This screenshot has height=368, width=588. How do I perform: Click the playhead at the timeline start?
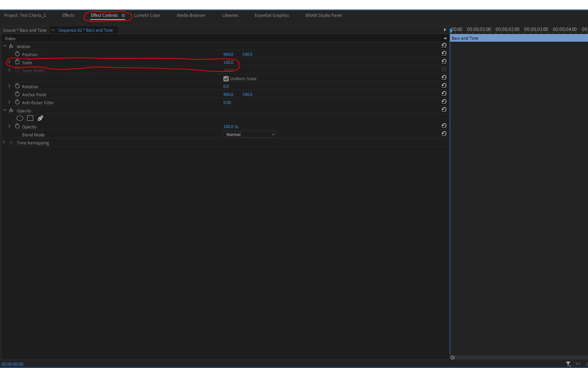[x=451, y=30]
